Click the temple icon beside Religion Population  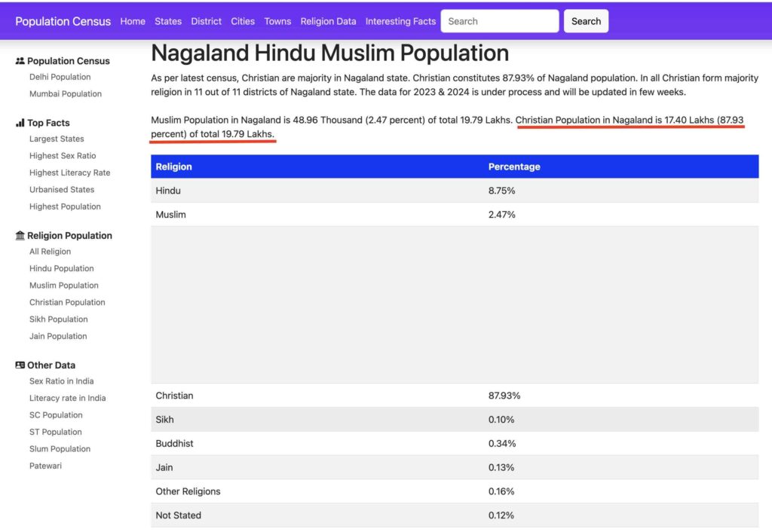click(x=20, y=235)
